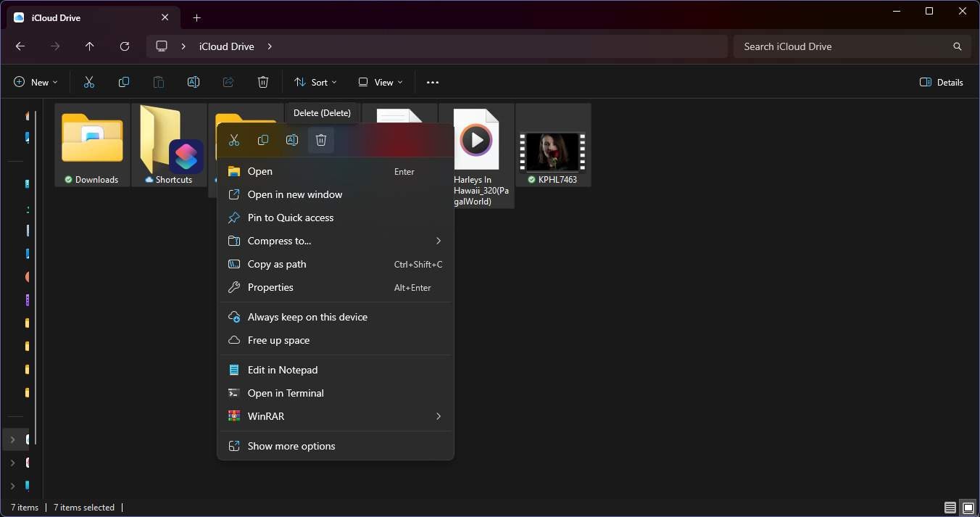
Task: Click Show more options
Action: coord(336,446)
